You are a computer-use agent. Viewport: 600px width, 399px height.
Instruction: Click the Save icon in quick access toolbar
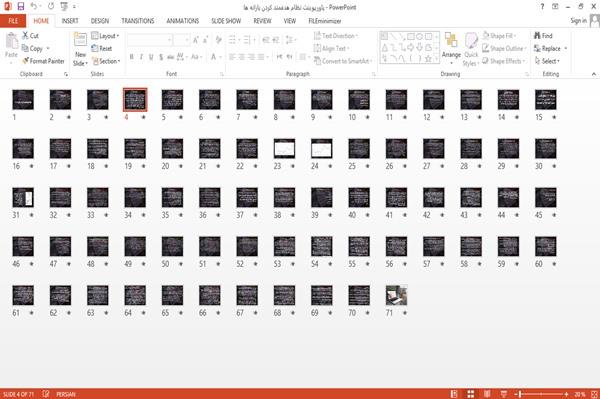(x=21, y=6)
